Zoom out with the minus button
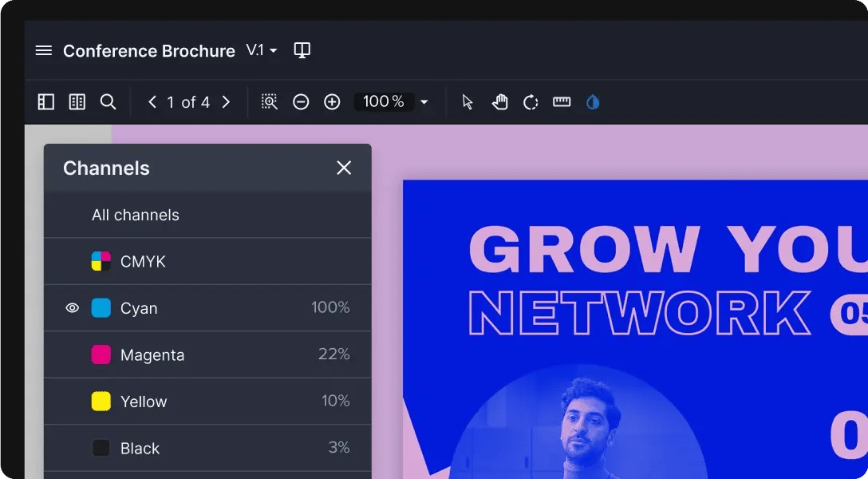The height and width of the screenshot is (479, 868). point(301,102)
